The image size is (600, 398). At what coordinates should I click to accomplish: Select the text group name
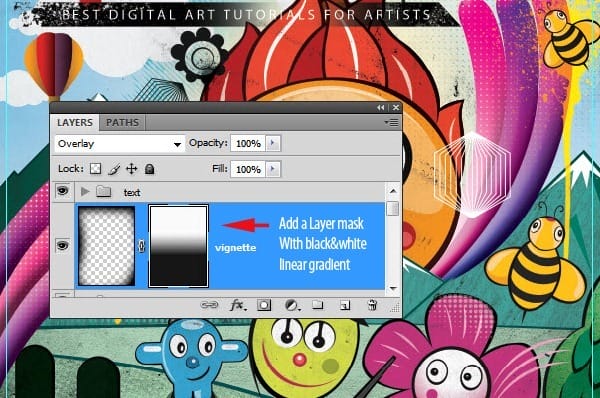coord(132,193)
